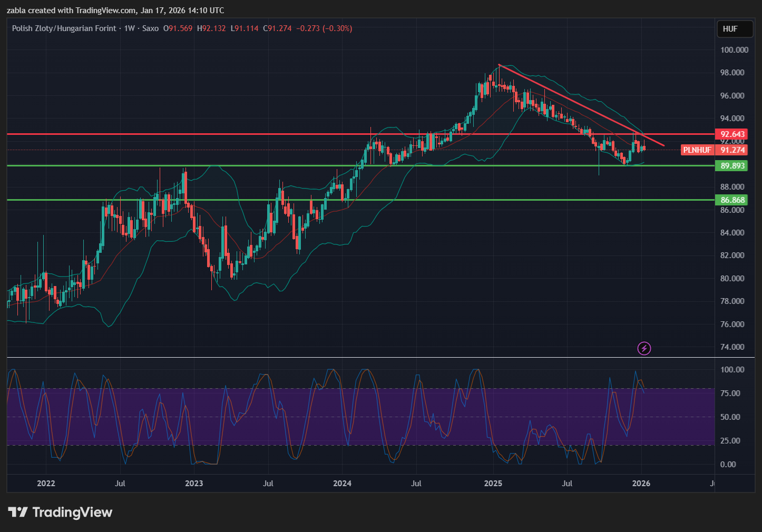This screenshot has height=532, width=762.
Task: Open the HUF currency selector
Action: [x=735, y=29]
